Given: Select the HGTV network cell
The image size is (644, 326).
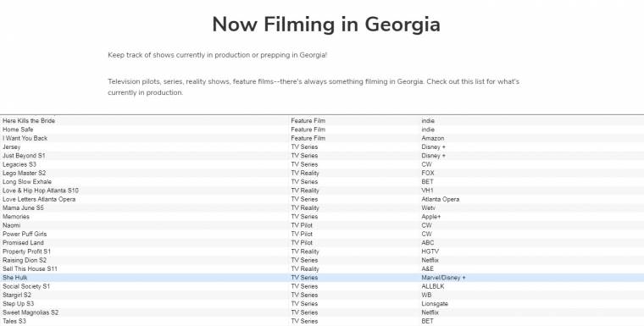Looking at the screenshot, I should coord(430,251).
